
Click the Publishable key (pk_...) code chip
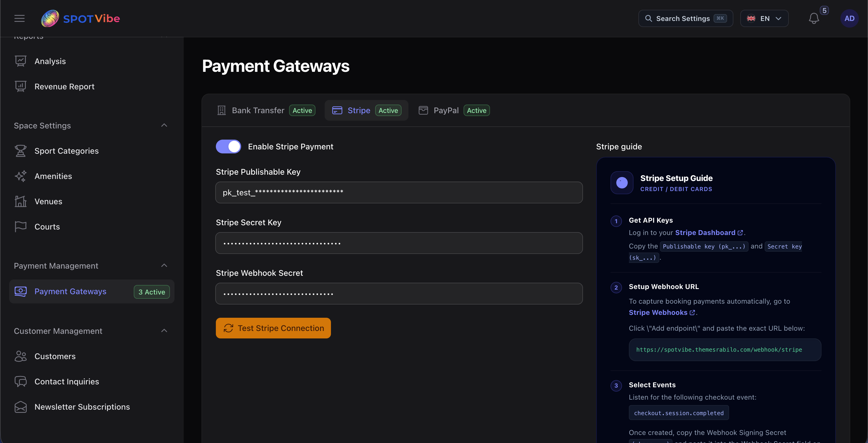click(704, 246)
